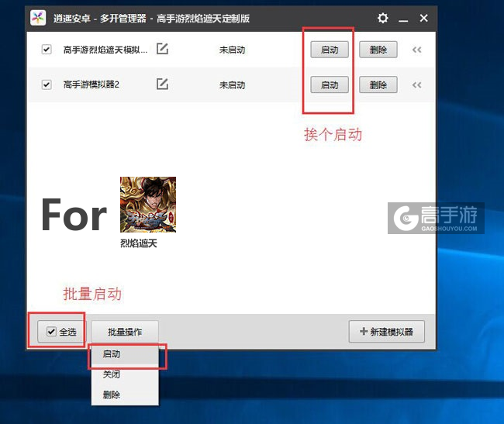Open the 批量操作 batch dropdown
The width and height of the screenshot is (504, 424).
[x=125, y=332]
